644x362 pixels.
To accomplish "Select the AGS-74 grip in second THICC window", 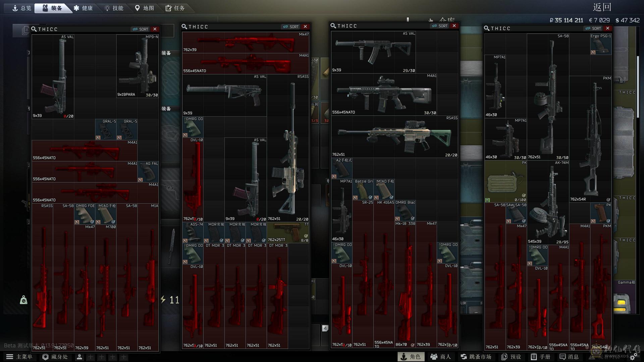I will pyautogui.click(x=193, y=232).
